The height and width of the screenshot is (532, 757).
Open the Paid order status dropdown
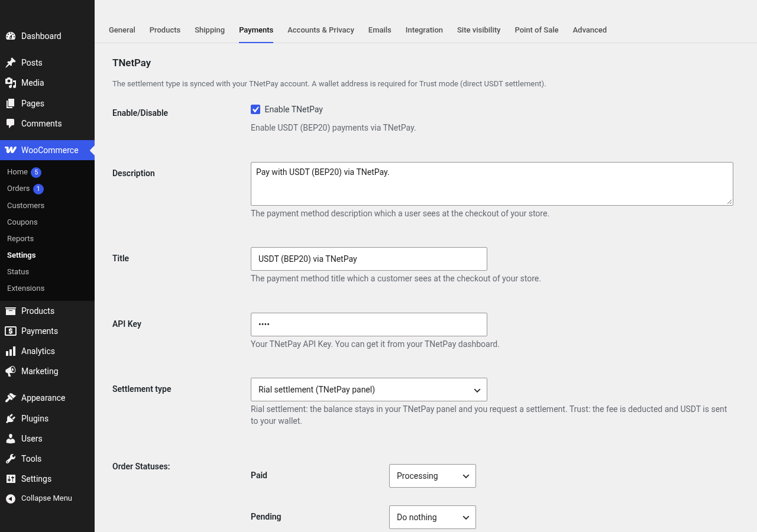(432, 476)
